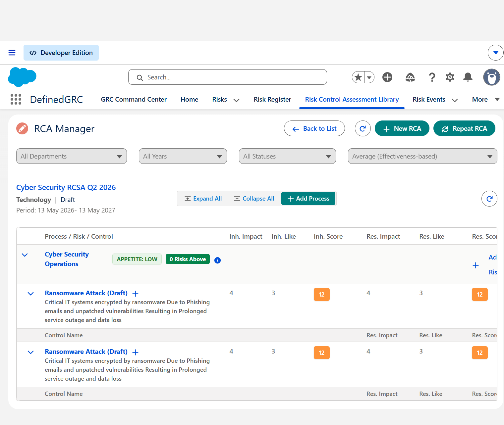Open the notifications bell
This screenshot has width=504, height=425.
pyautogui.click(x=468, y=77)
